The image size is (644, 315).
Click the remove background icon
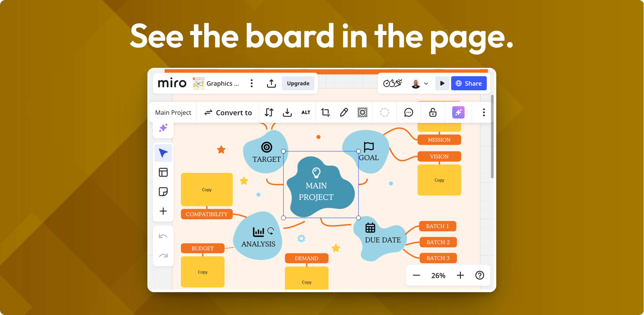point(362,113)
